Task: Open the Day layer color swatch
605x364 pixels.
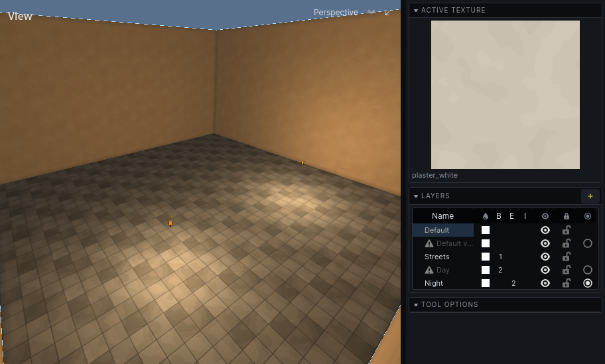Action: pos(486,270)
